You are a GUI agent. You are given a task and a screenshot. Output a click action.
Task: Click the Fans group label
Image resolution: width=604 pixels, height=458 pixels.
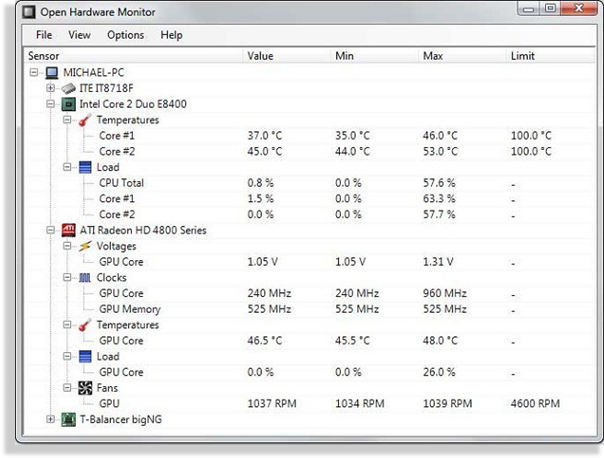tap(107, 388)
